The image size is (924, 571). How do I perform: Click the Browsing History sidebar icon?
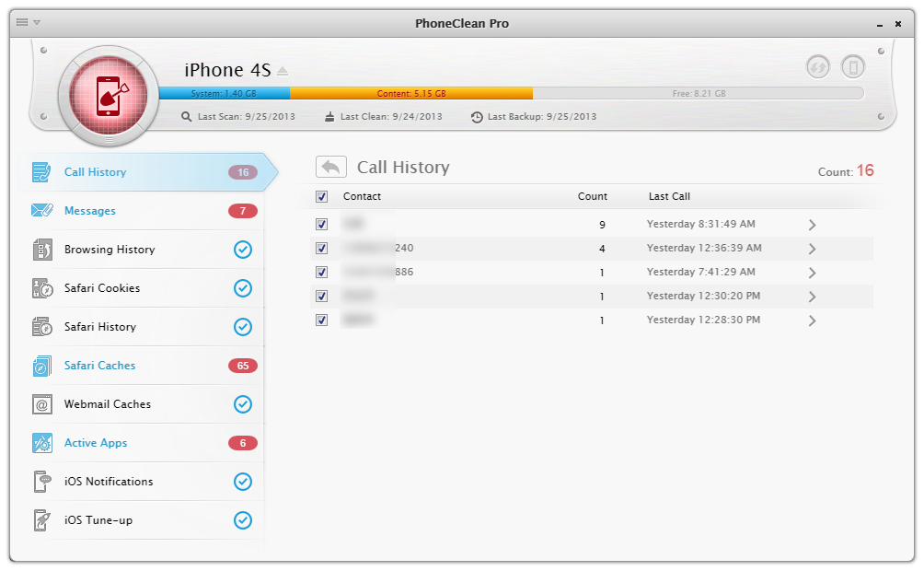click(x=42, y=250)
